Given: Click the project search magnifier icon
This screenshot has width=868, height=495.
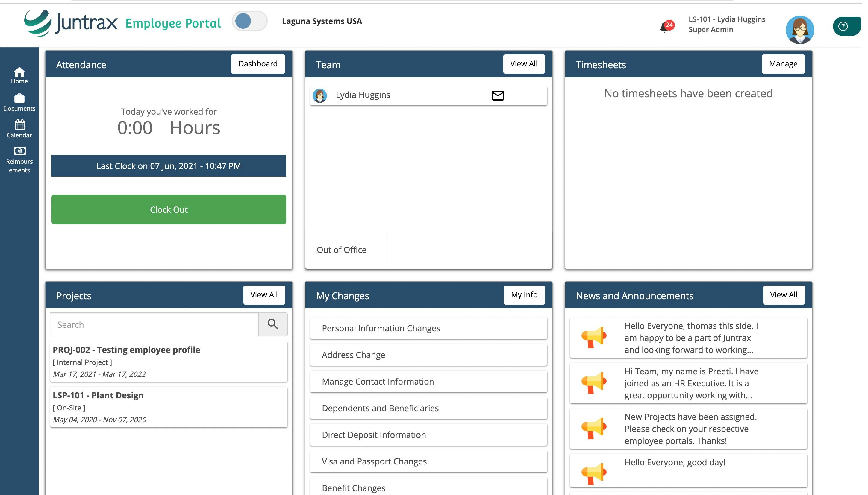Looking at the screenshot, I should coord(272,324).
